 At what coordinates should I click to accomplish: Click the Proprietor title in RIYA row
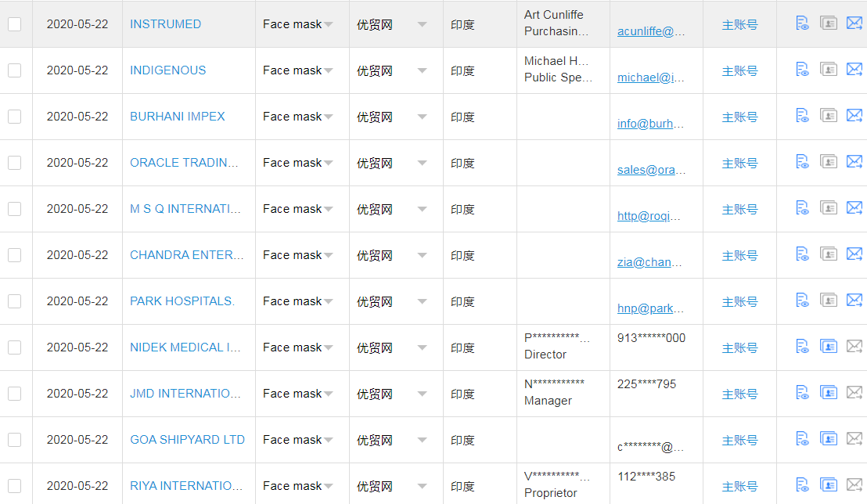(551, 493)
